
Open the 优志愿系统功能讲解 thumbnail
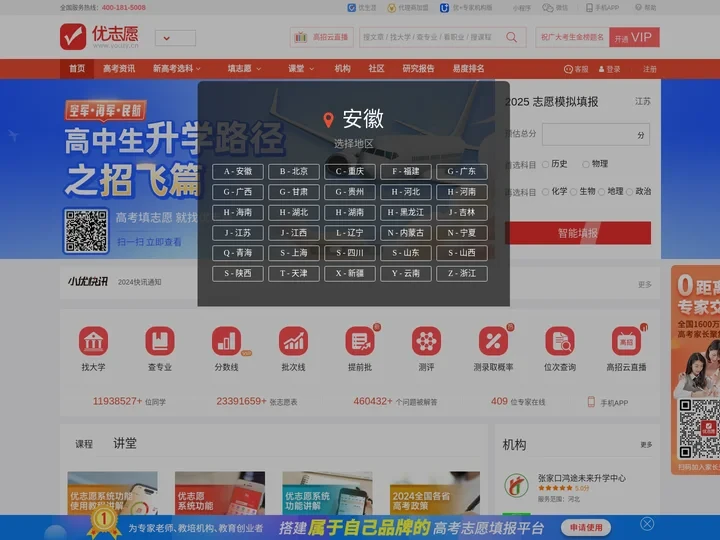click(x=327, y=493)
